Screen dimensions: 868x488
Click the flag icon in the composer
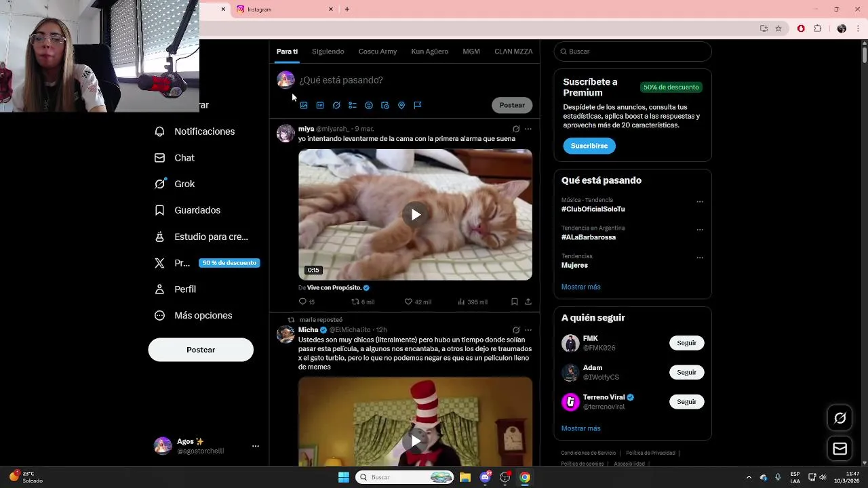pyautogui.click(x=418, y=105)
